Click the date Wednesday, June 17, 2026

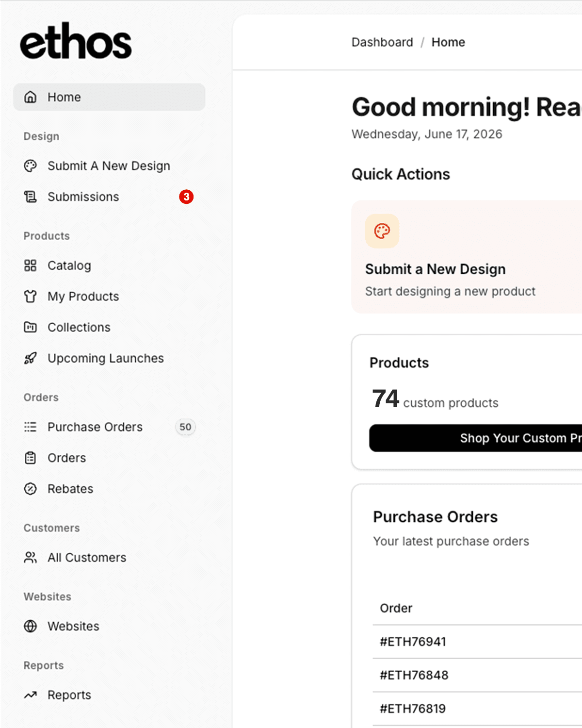(x=427, y=134)
